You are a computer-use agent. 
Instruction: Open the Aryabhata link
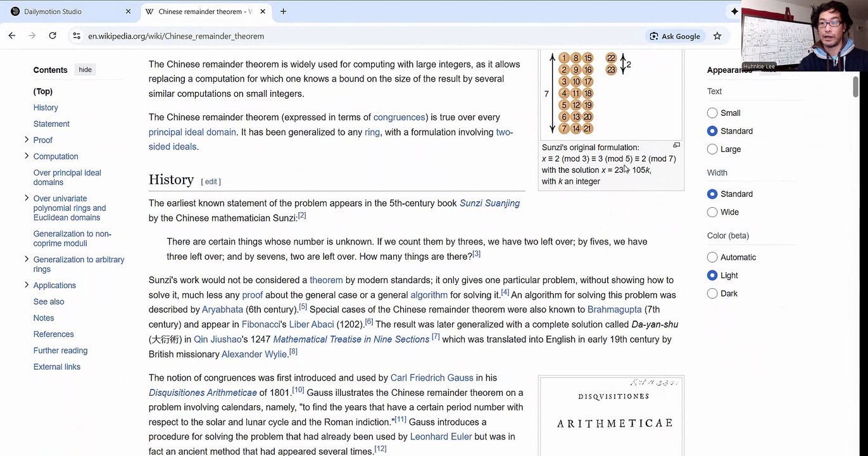coord(222,310)
